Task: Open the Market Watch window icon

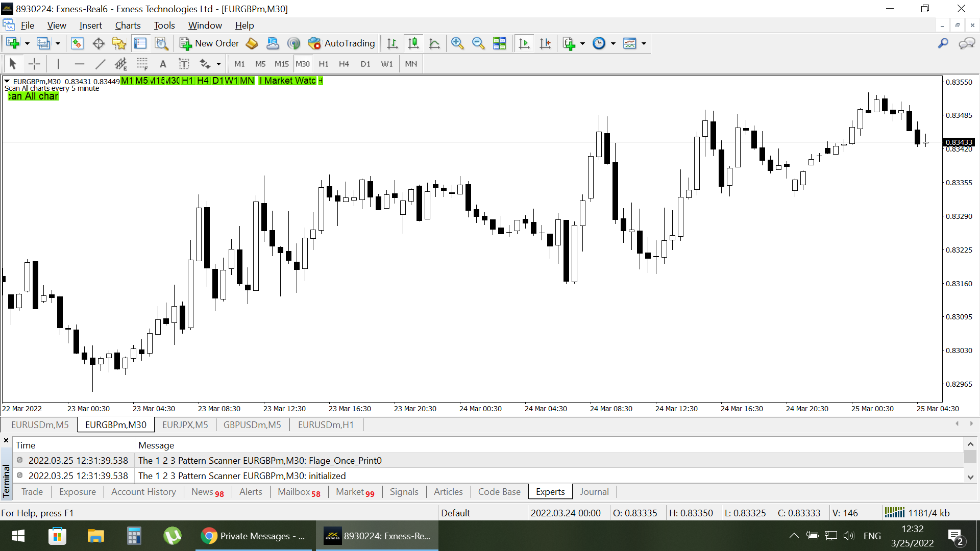Action: (77, 43)
